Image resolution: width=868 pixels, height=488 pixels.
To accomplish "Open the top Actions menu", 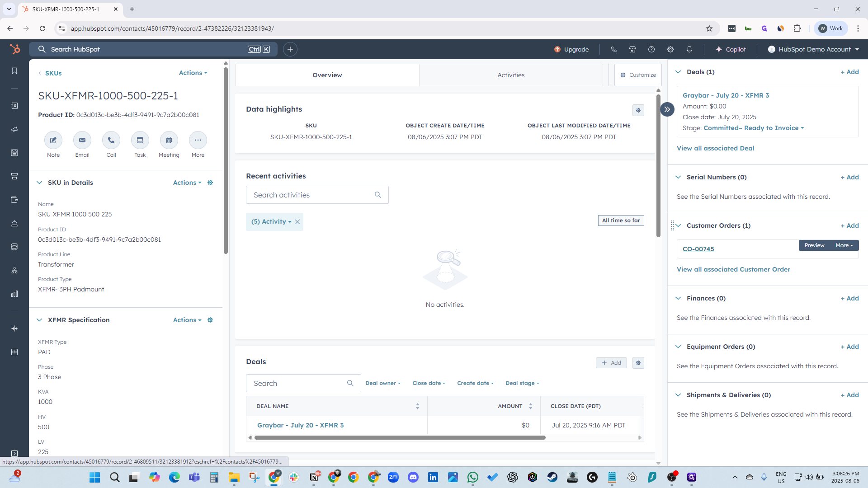I will click(193, 73).
